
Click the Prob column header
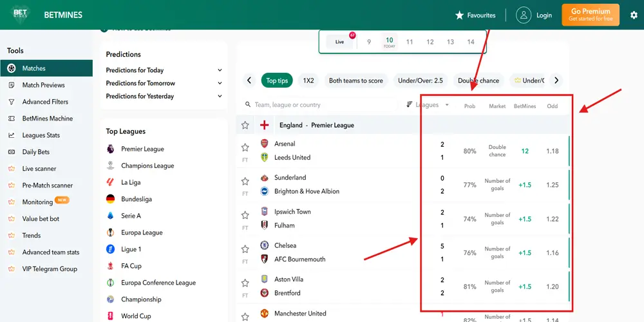click(x=470, y=106)
